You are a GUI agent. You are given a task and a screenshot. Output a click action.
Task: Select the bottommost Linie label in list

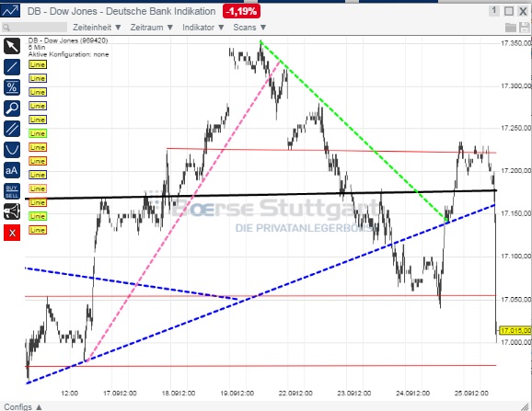(x=38, y=230)
